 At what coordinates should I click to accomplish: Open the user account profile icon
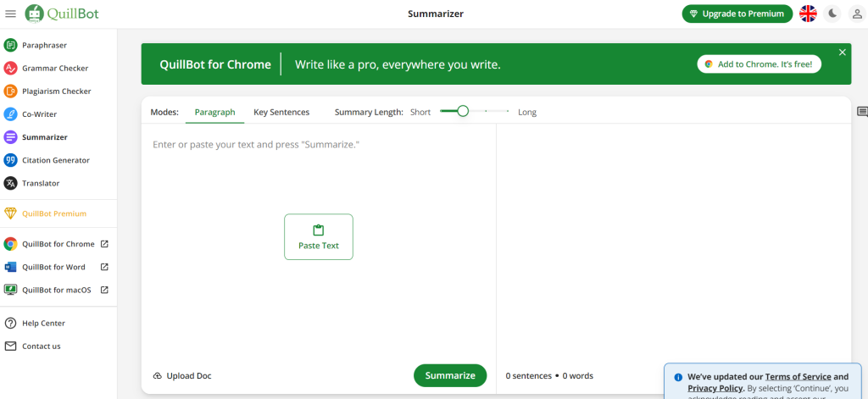click(857, 14)
